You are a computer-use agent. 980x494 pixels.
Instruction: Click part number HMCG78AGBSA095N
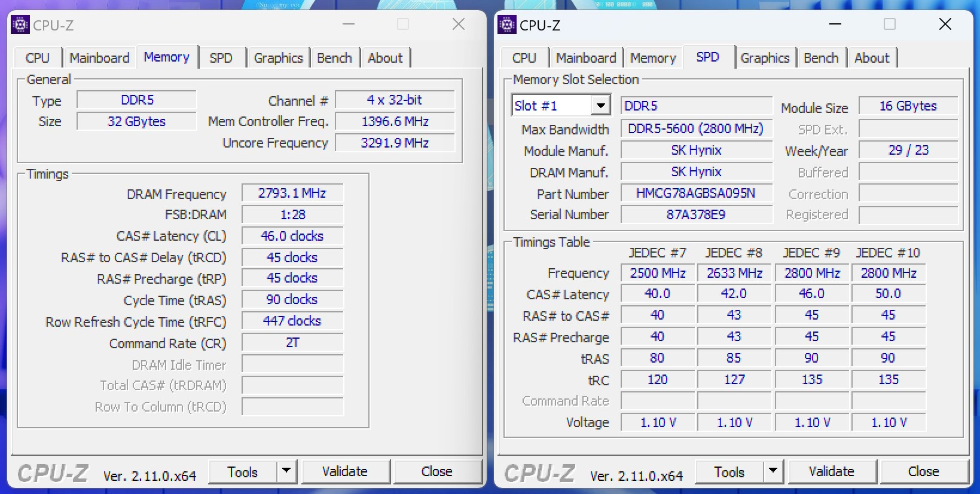click(697, 193)
